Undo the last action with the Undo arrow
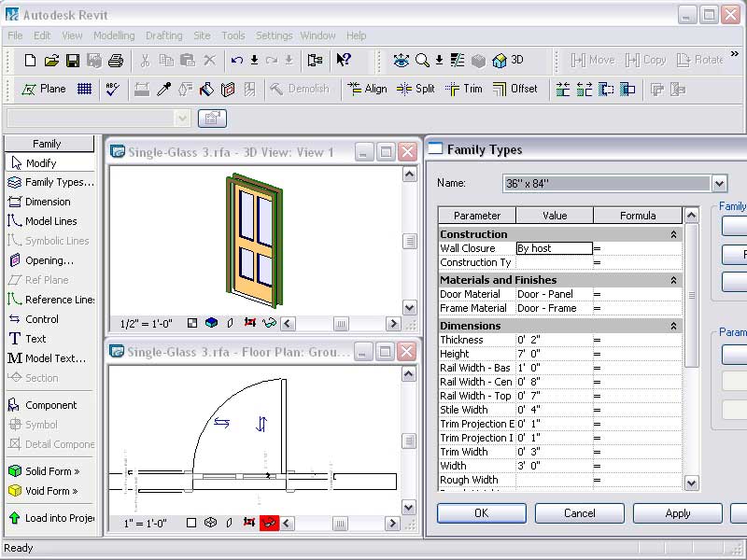The image size is (747, 560). [x=237, y=60]
